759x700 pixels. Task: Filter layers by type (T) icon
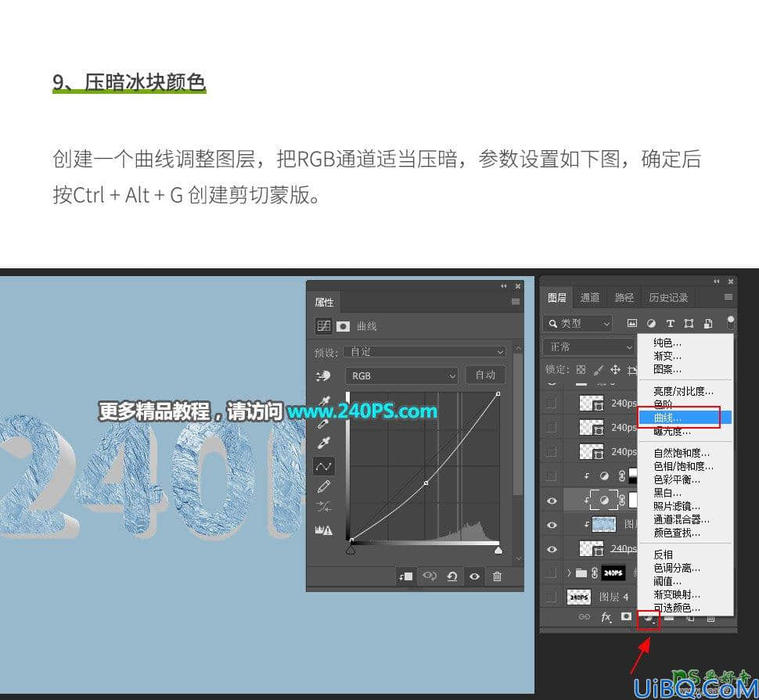click(x=671, y=323)
